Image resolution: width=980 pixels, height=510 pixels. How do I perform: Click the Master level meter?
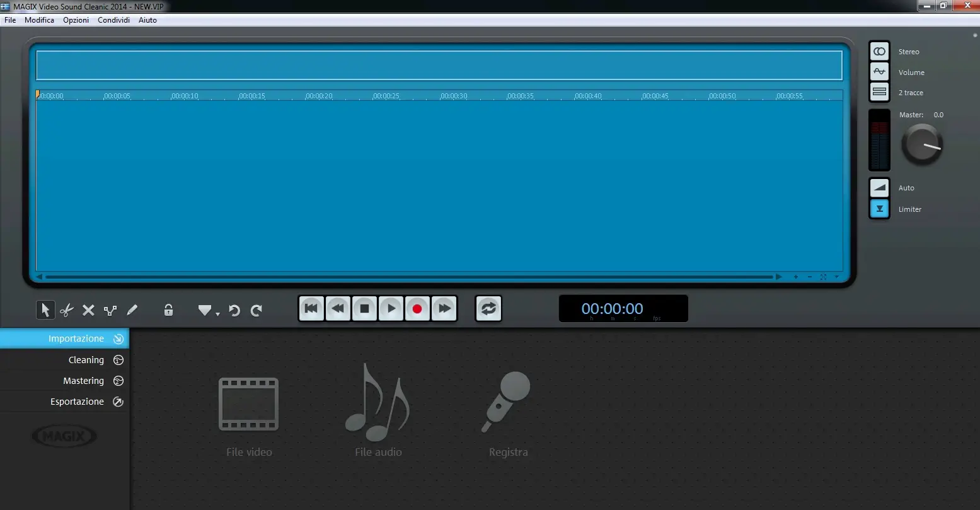point(879,140)
